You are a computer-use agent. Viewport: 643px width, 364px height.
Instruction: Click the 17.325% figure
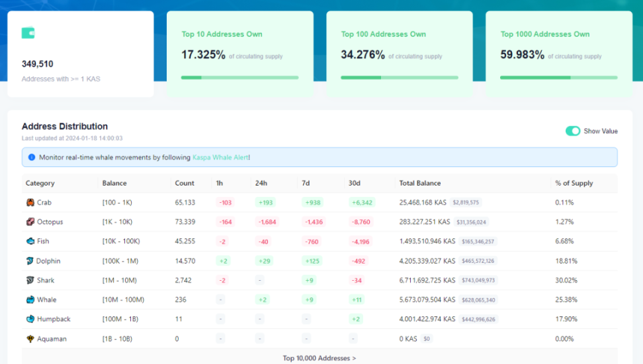point(203,55)
